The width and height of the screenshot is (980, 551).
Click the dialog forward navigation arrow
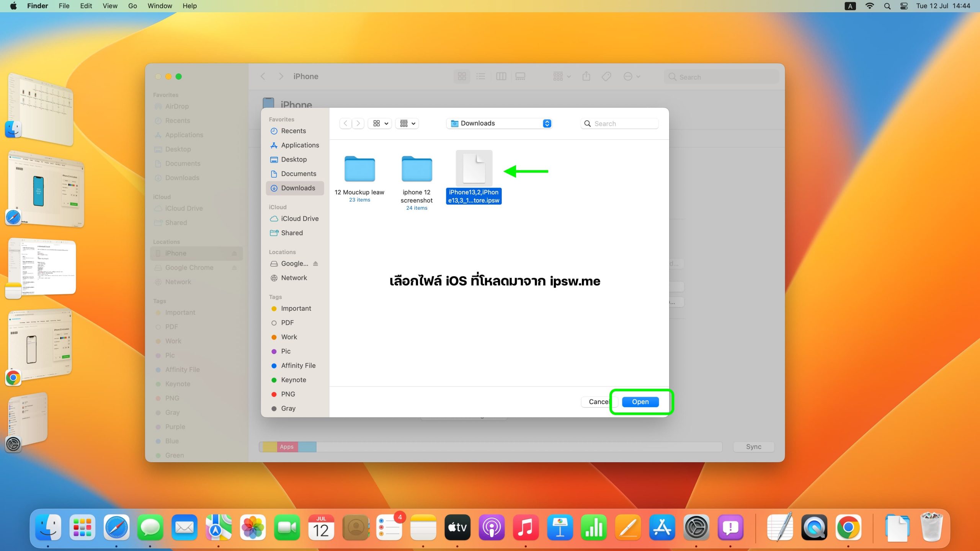(358, 123)
